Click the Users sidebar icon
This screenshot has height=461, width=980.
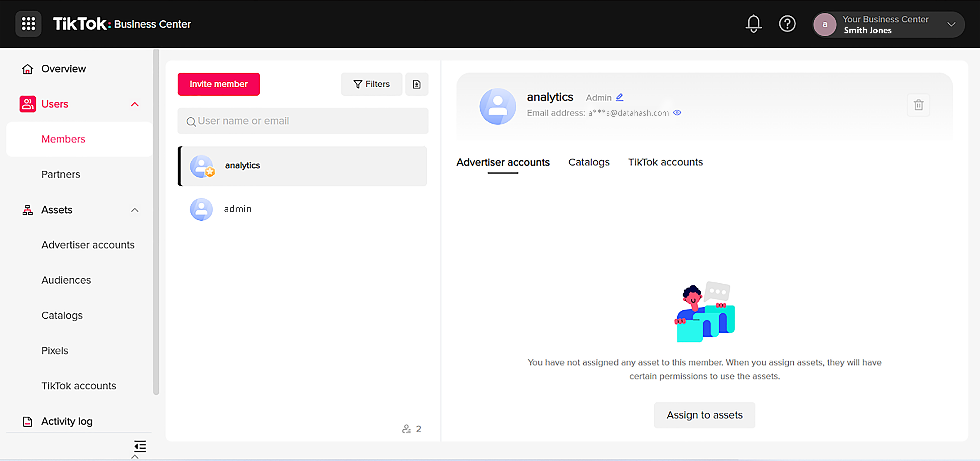pos(28,104)
